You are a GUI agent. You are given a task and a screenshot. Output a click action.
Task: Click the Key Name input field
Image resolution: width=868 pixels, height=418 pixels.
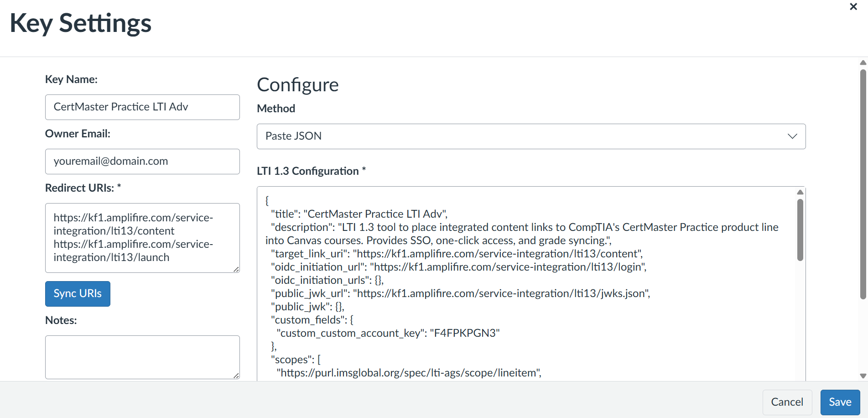point(142,107)
